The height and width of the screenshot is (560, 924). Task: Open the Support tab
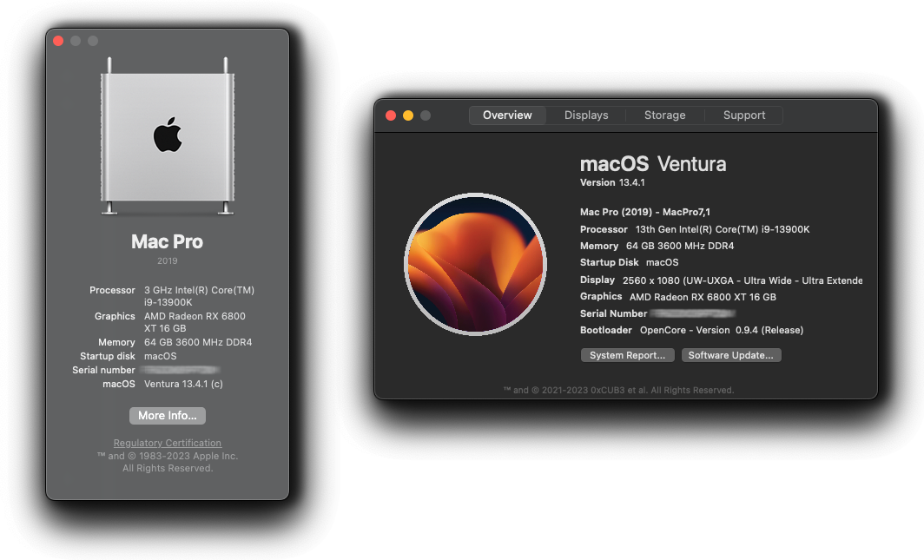[743, 115]
